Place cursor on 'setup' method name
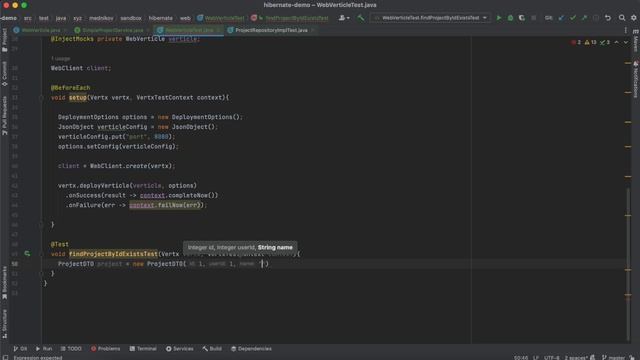 pos(78,98)
